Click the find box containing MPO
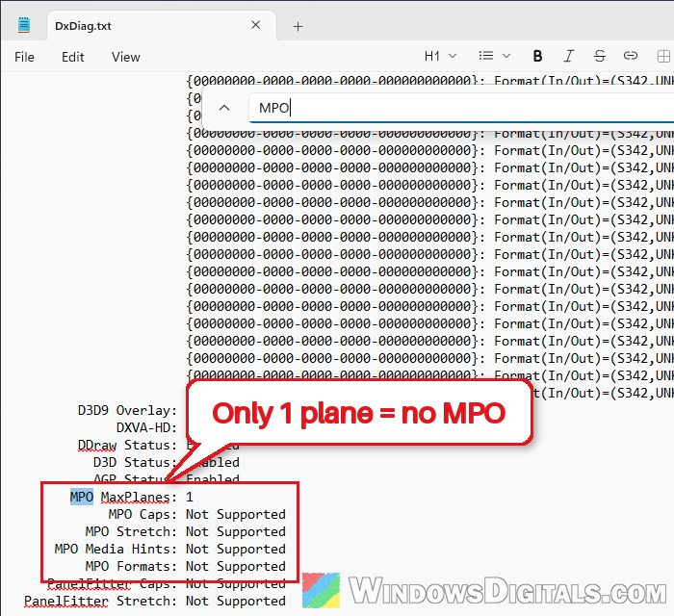Viewport: 674px width, 616px height. click(461, 108)
